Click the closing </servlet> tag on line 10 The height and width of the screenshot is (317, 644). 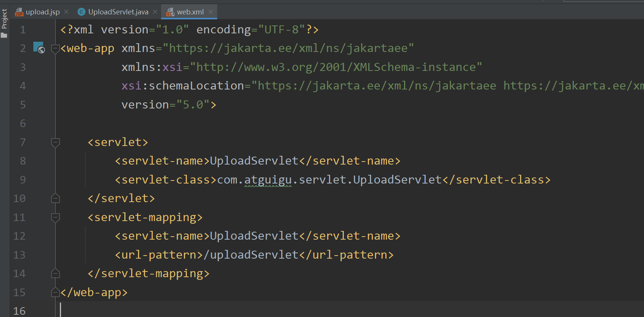click(x=121, y=198)
